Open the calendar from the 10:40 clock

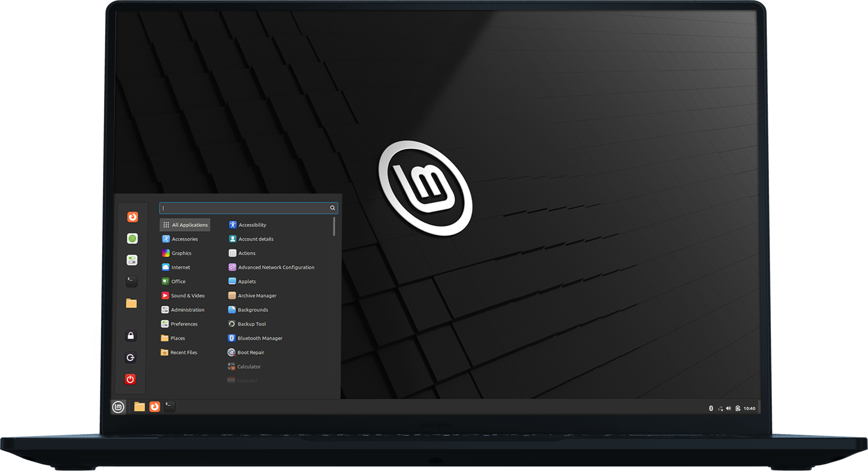750,408
